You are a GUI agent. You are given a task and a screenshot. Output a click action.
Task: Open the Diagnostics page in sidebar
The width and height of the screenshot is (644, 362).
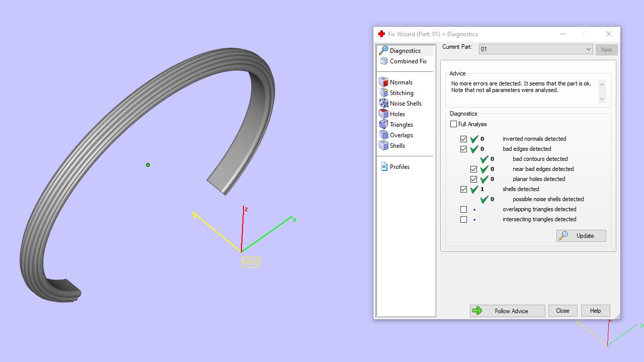(405, 50)
